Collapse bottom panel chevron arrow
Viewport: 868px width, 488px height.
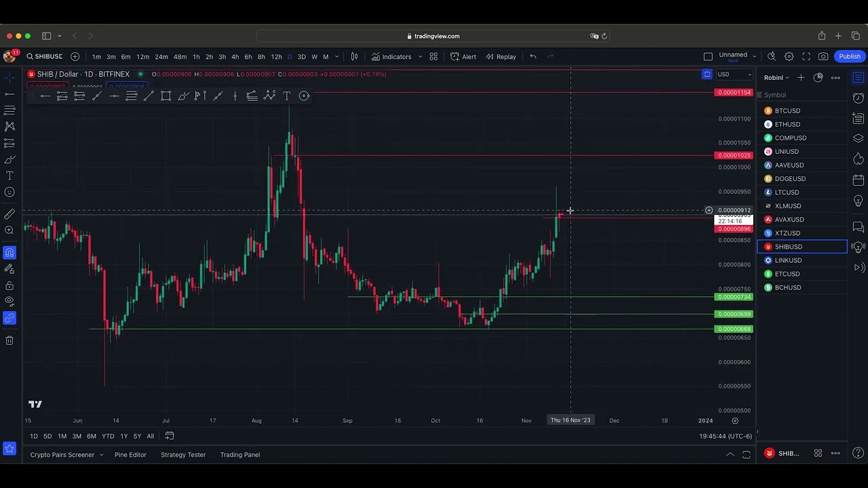(x=730, y=454)
